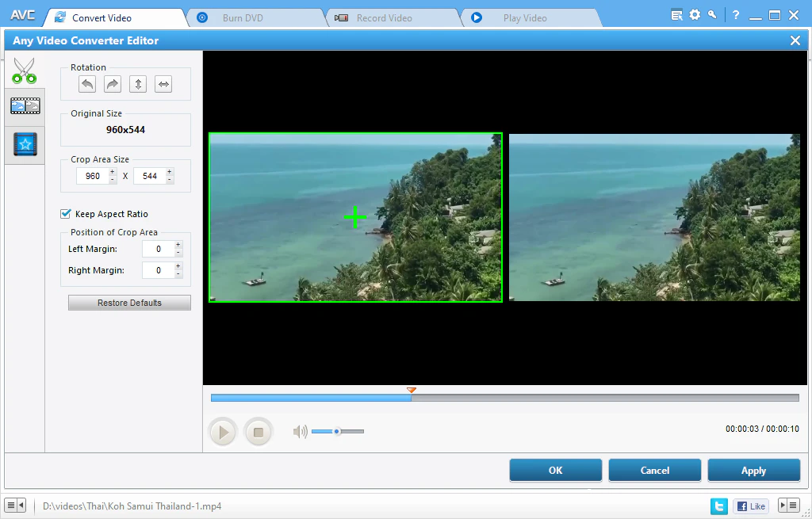Adjust the volume slider
The image size is (812, 519).
coord(337,431)
